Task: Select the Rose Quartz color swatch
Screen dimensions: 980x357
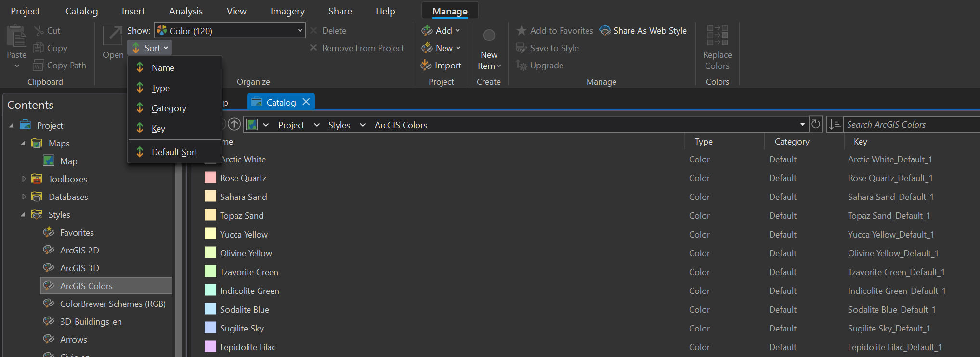Action: [x=210, y=177]
